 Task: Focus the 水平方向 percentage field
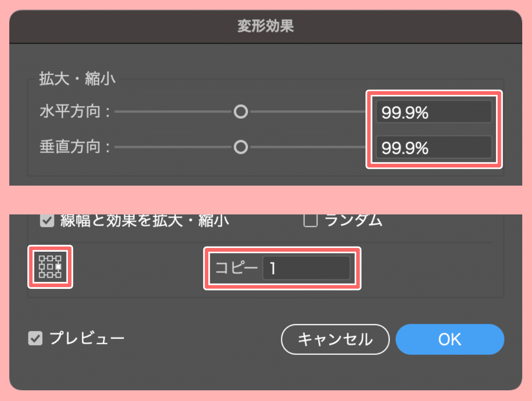(434, 112)
